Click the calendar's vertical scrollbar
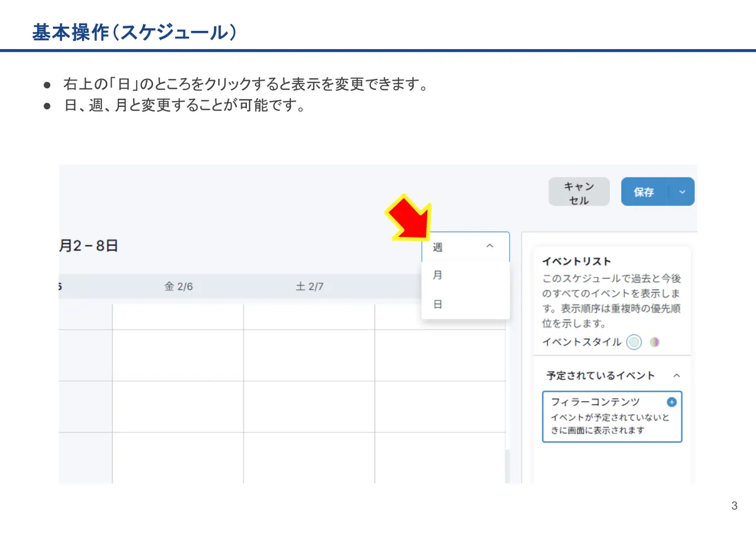Viewport: 756px width, 535px height. point(508,466)
